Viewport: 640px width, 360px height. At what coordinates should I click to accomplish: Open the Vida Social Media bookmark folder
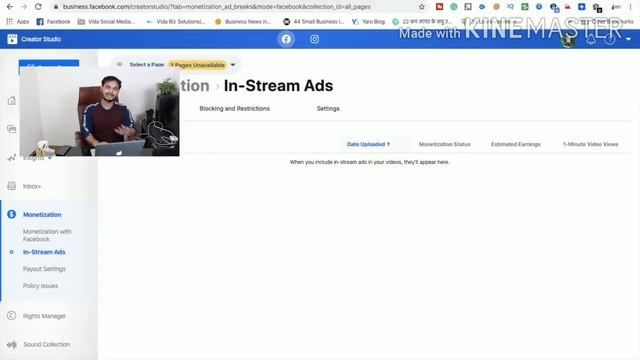coord(106,22)
